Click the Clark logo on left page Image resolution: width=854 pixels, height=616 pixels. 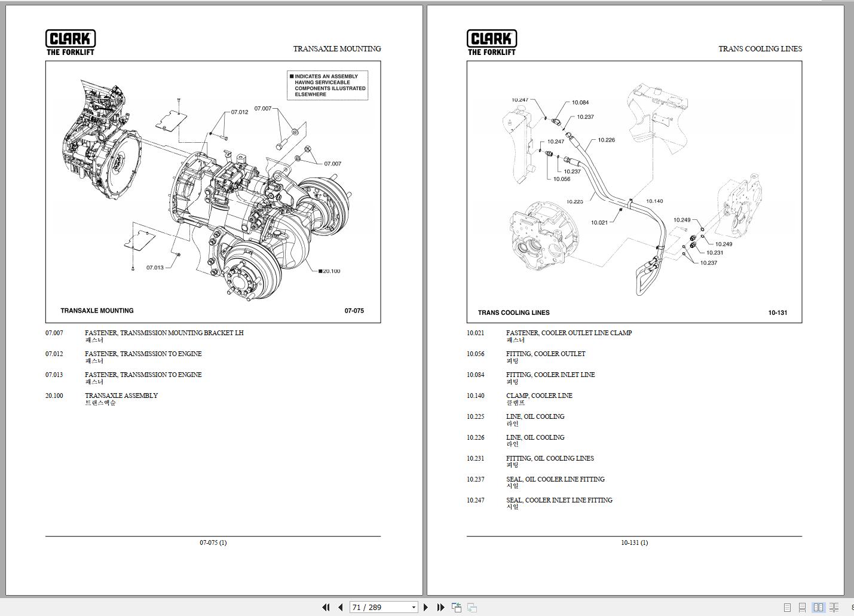[71, 42]
